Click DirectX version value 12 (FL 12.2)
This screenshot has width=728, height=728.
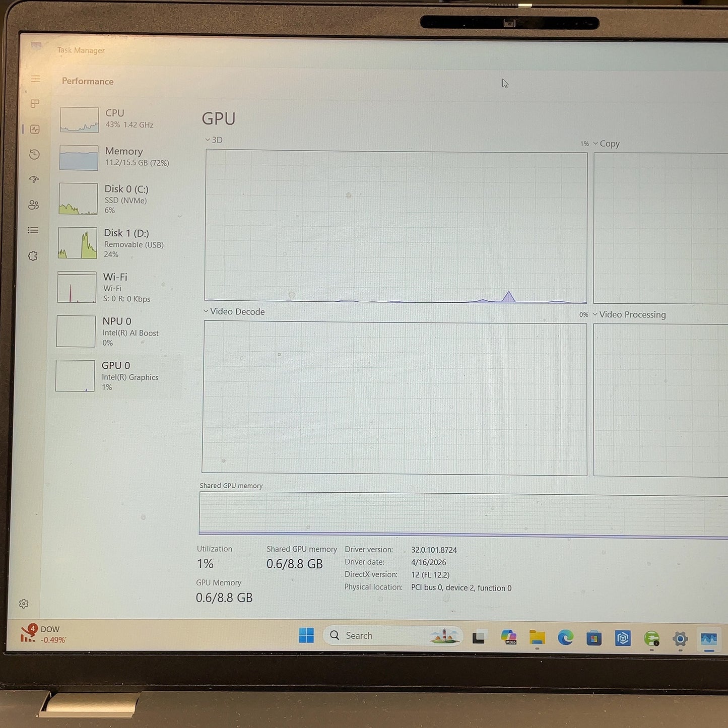click(x=430, y=575)
